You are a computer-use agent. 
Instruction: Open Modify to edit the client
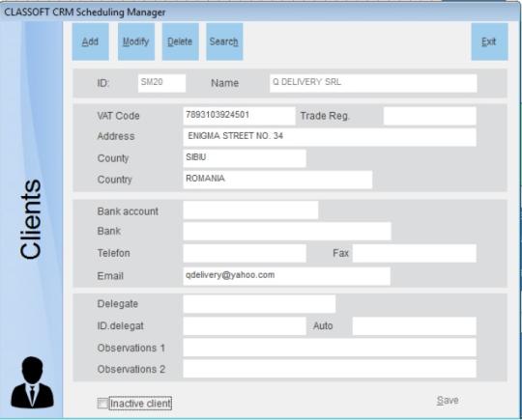click(136, 42)
